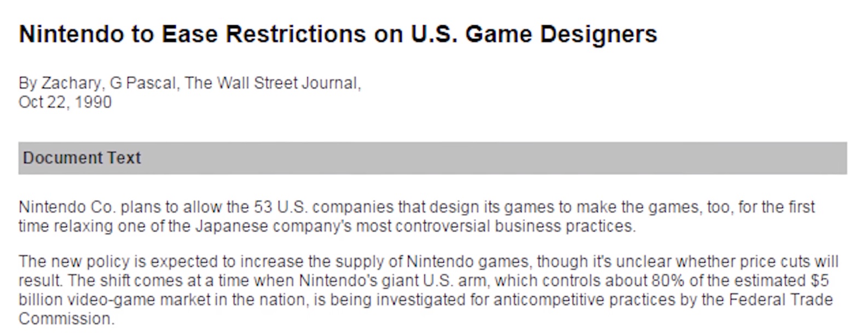This screenshot has height=334, width=868.
Task: Click the gray Document Text header bar
Action: (432, 158)
